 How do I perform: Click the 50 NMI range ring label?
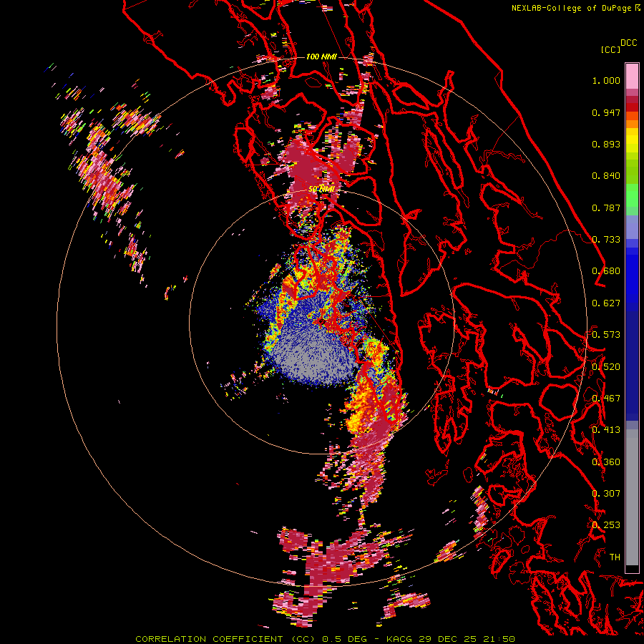[x=321, y=189]
